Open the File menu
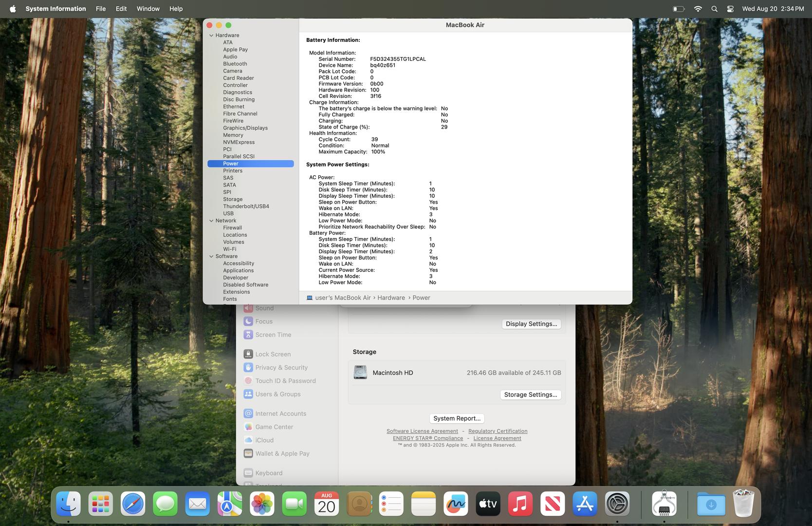This screenshot has height=526, width=812. pos(101,9)
